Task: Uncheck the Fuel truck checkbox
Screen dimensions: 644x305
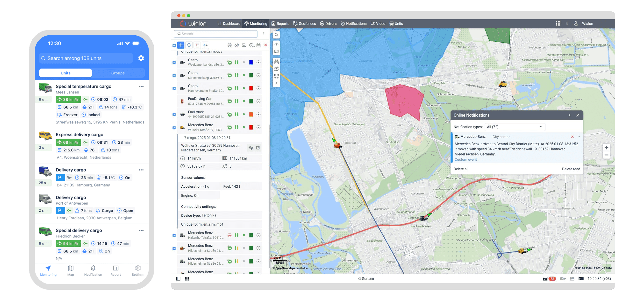Action: [174, 114]
